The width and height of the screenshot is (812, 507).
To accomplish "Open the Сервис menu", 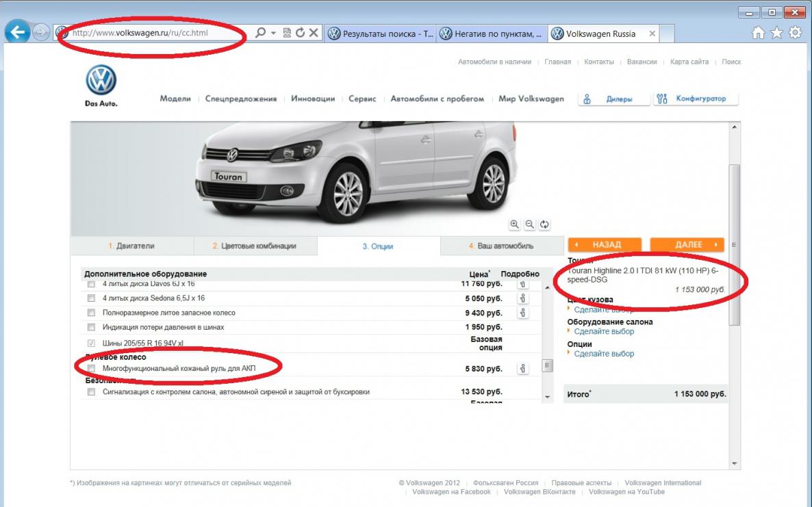I will click(x=362, y=99).
